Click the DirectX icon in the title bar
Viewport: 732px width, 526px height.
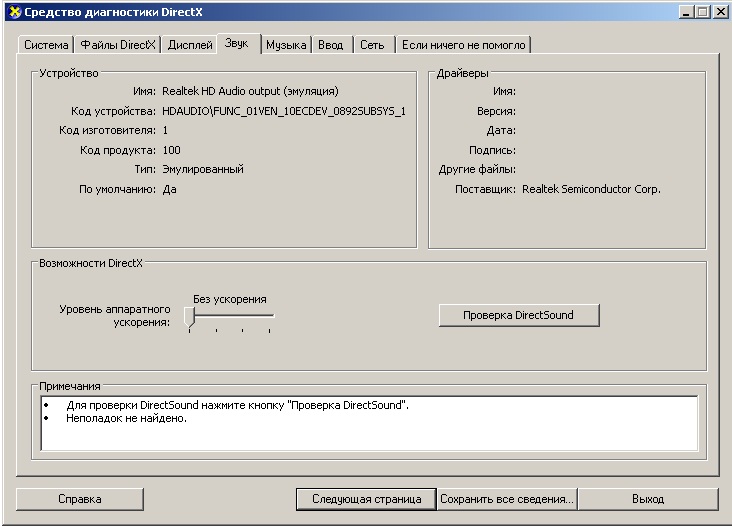15,12
